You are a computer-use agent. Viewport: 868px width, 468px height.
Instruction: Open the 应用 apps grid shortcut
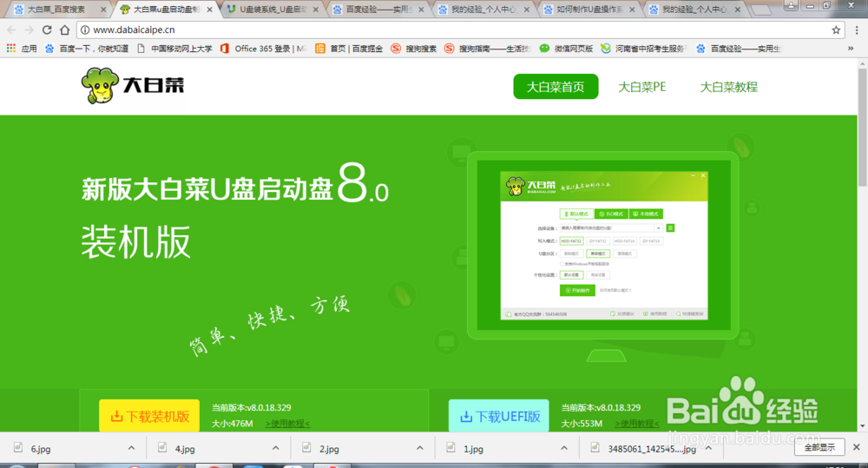point(22,49)
